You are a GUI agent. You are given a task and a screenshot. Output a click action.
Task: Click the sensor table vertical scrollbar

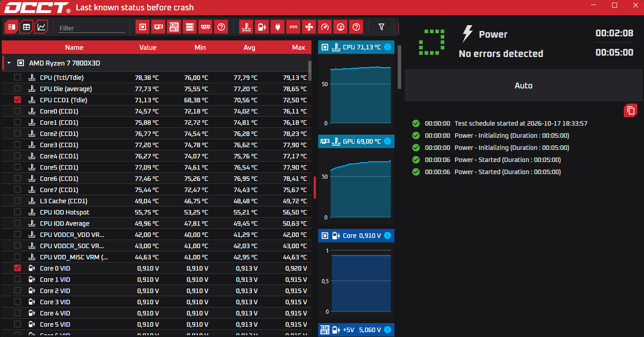[x=310, y=71]
